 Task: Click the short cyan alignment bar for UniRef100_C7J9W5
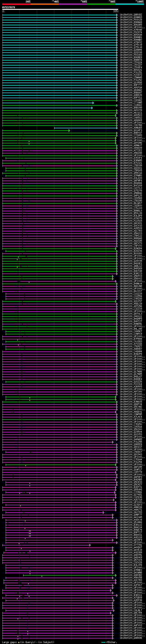48,103
